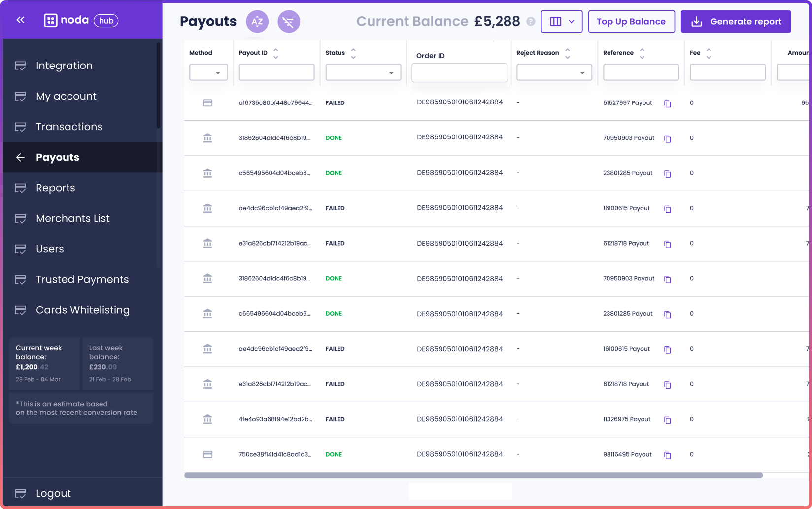Click bank method icon for payout 4fe4a93a68f94e12bd2b
Image resolution: width=812 pixels, height=509 pixels.
click(x=208, y=419)
